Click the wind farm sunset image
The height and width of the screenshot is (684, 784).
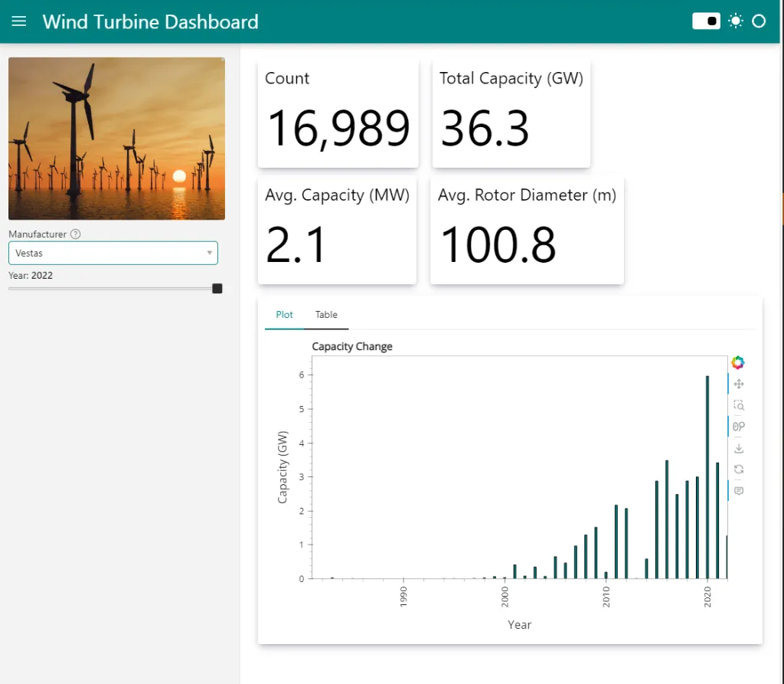click(x=116, y=139)
